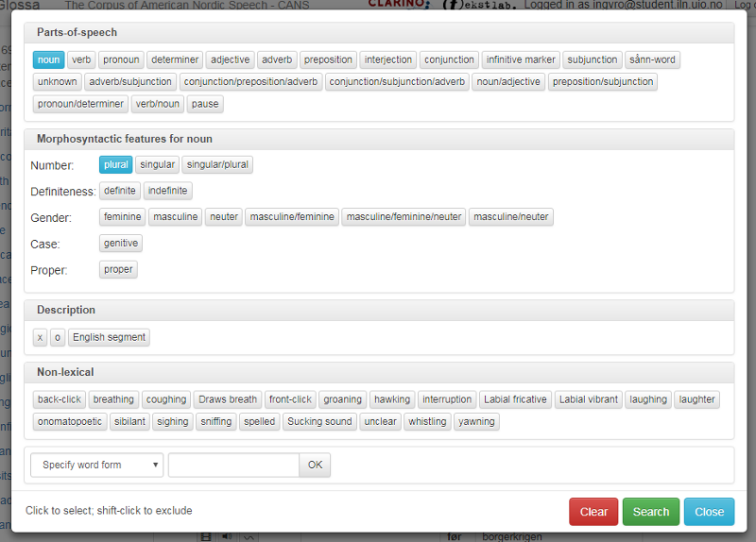
Task: Choose indefinite under Definiteness
Action: (x=168, y=191)
